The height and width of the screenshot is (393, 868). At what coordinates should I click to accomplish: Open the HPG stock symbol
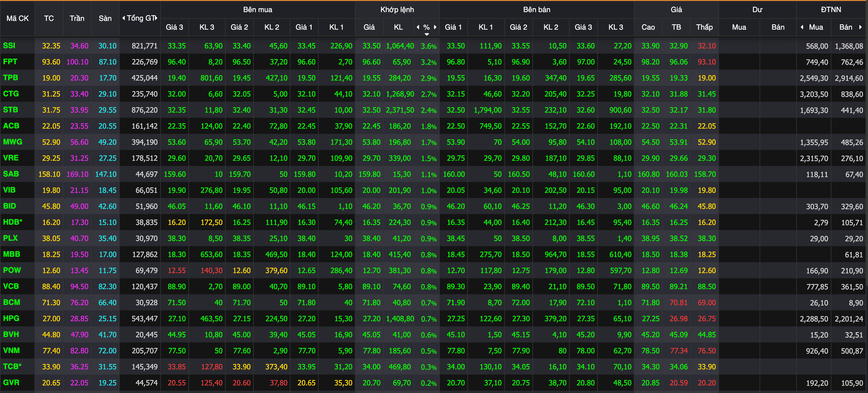[x=11, y=318]
